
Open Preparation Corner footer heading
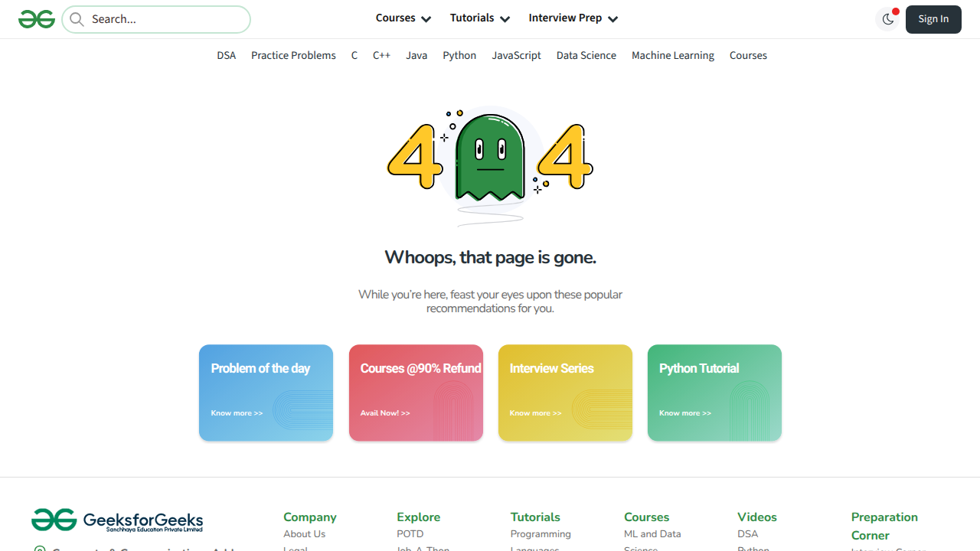pos(884,527)
